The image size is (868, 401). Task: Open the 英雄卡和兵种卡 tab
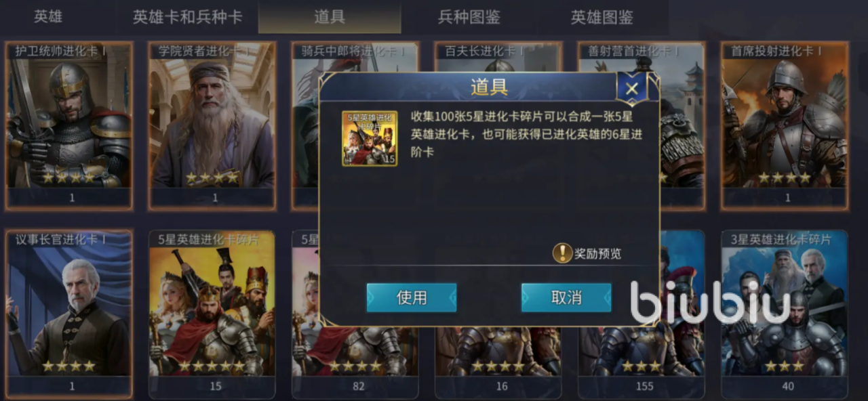187,17
